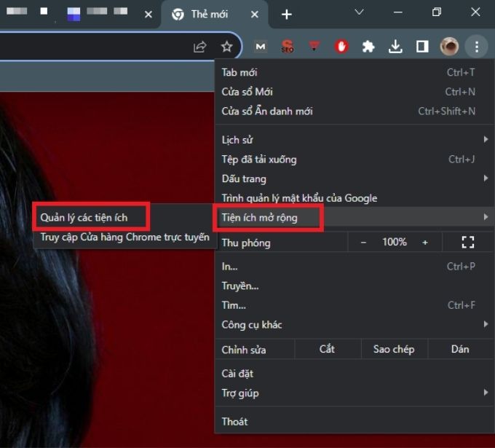Click the red triangle extension icon

pos(314,47)
